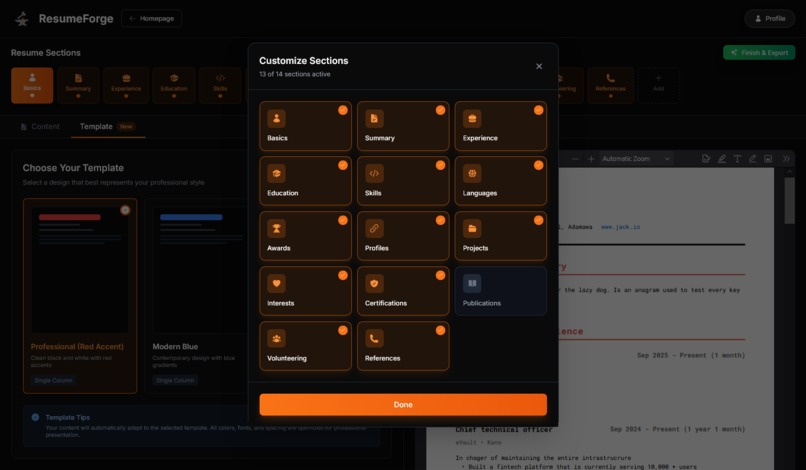The height and width of the screenshot is (470, 806).
Task: Switch to the Template tab
Action: pos(107,126)
